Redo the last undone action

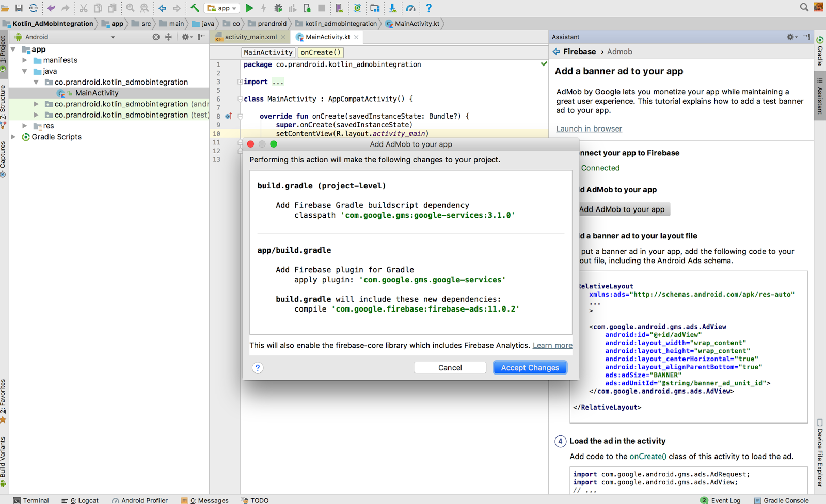pyautogui.click(x=66, y=8)
